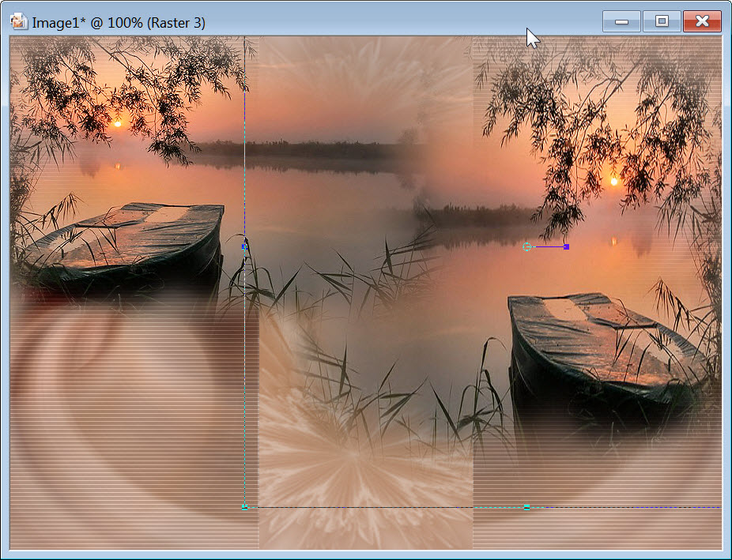This screenshot has width=732, height=560.
Task: Click the left edge midpoint selection handle
Action: tap(244, 246)
